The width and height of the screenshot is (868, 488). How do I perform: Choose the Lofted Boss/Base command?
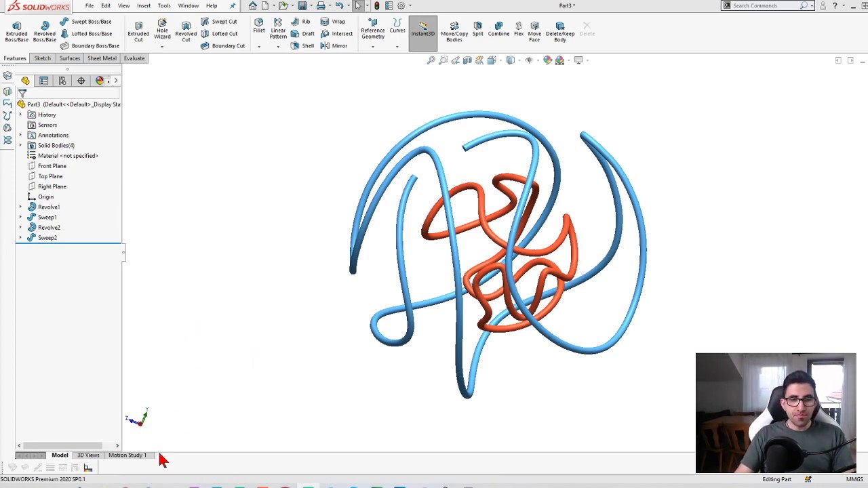tap(85, 34)
